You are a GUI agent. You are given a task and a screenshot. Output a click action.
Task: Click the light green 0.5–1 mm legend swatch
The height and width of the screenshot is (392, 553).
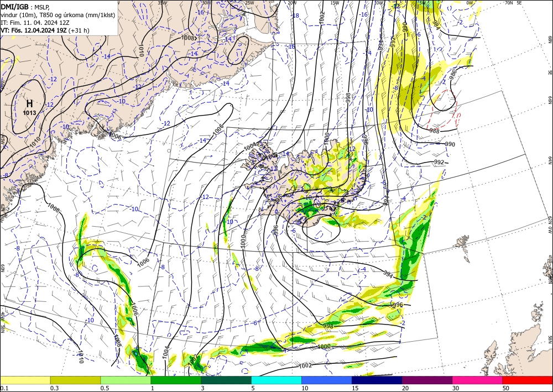tap(126, 380)
